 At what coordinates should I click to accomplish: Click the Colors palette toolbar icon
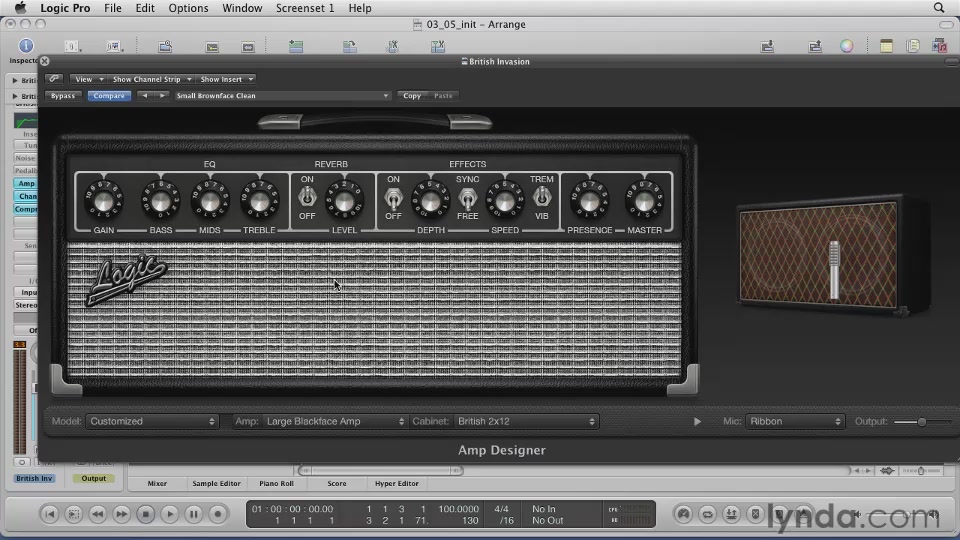point(847,47)
